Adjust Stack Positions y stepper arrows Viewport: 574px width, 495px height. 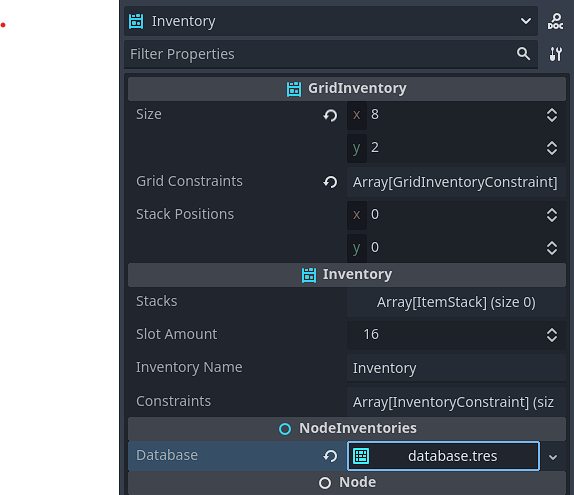552,248
